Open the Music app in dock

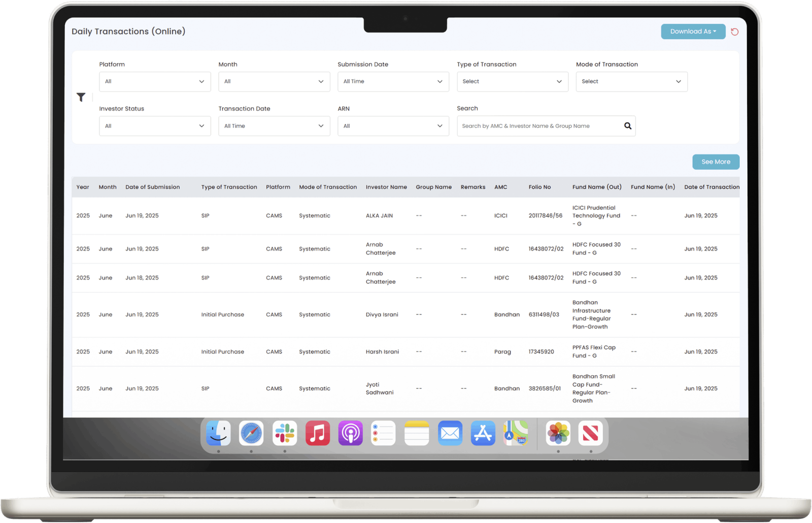click(318, 433)
